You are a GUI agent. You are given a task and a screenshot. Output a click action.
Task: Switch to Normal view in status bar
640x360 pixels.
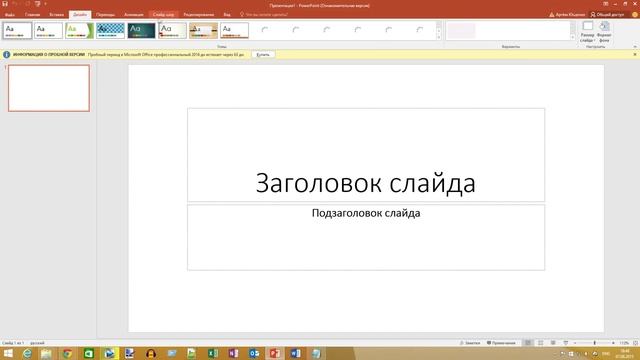click(x=528, y=343)
